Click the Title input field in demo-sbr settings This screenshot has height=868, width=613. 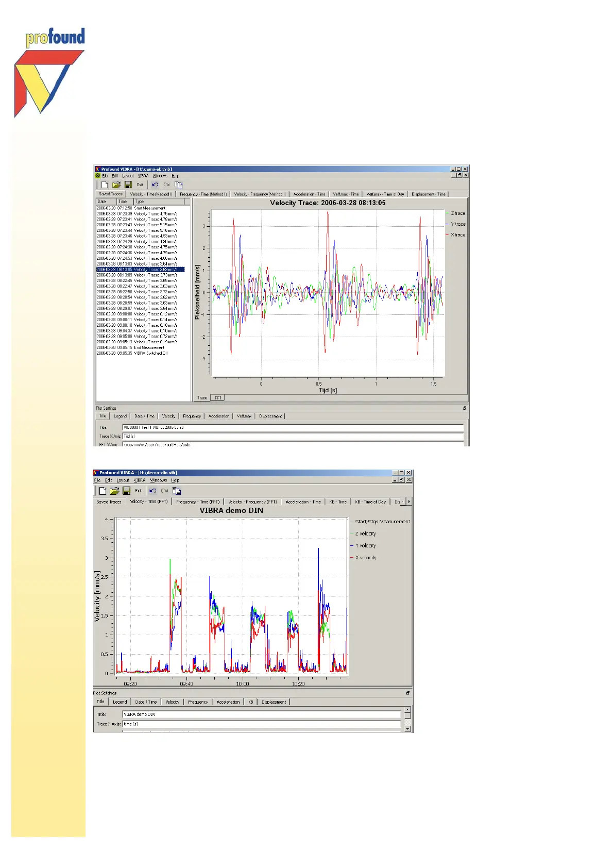click(x=293, y=427)
